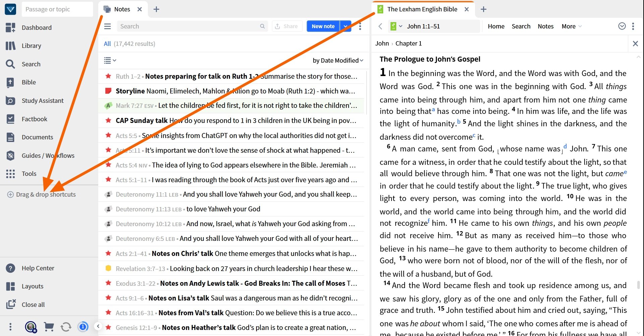The image size is (644, 336).
Task: Open the user profile avatar
Action: click(x=31, y=327)
